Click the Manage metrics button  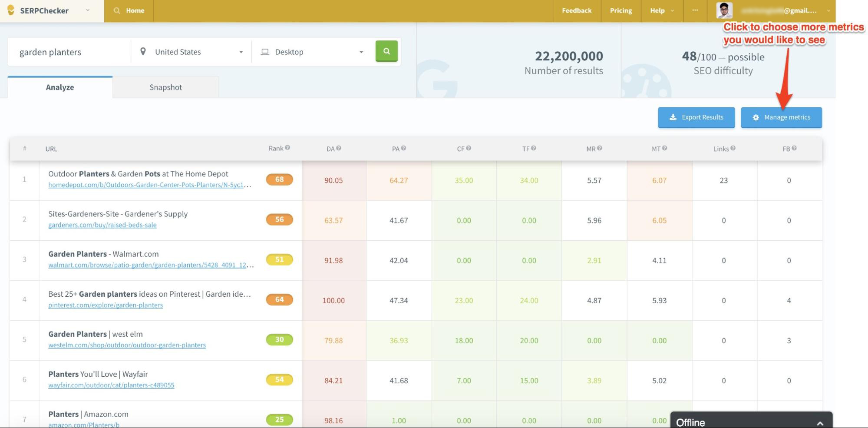[x=781, y=117]
